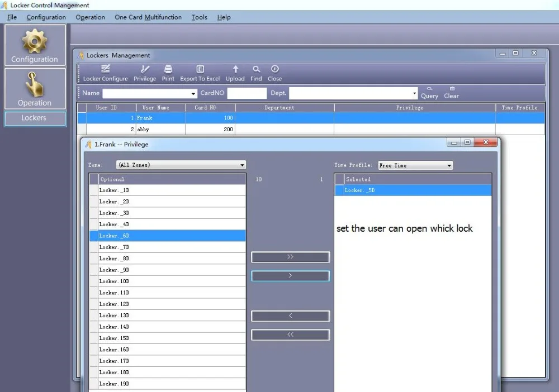Open the Operation hand panel

(35, 89)
